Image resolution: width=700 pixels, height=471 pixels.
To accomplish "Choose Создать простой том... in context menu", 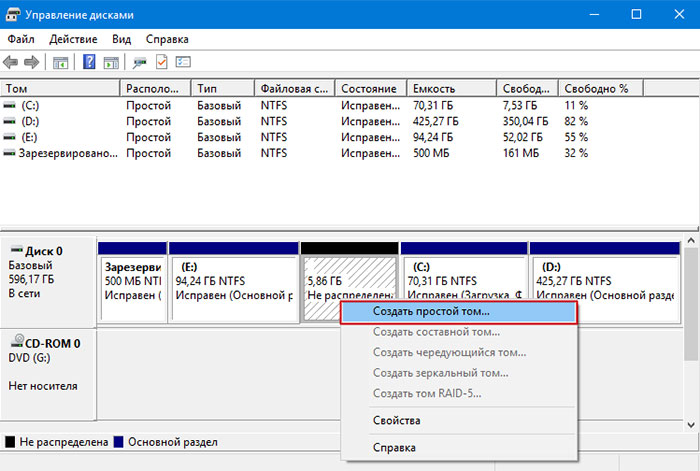I will 458,311.
